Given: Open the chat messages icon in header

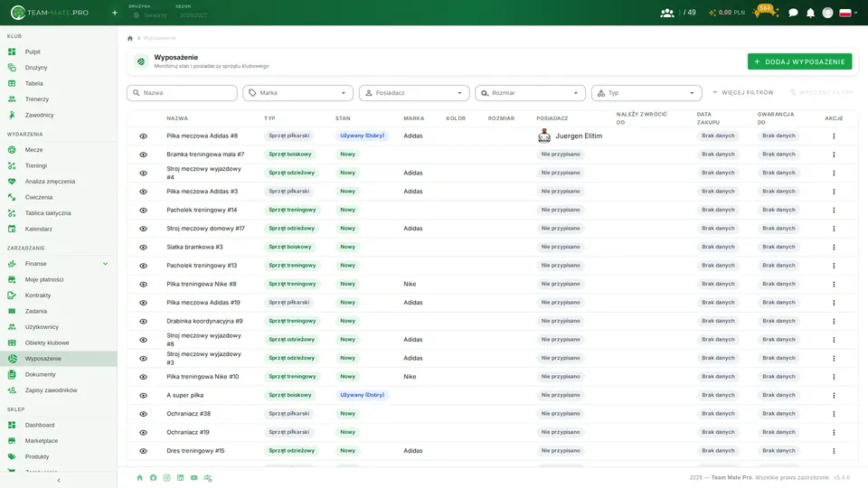Looking at the screenshot, I should (x=793, y=13).
